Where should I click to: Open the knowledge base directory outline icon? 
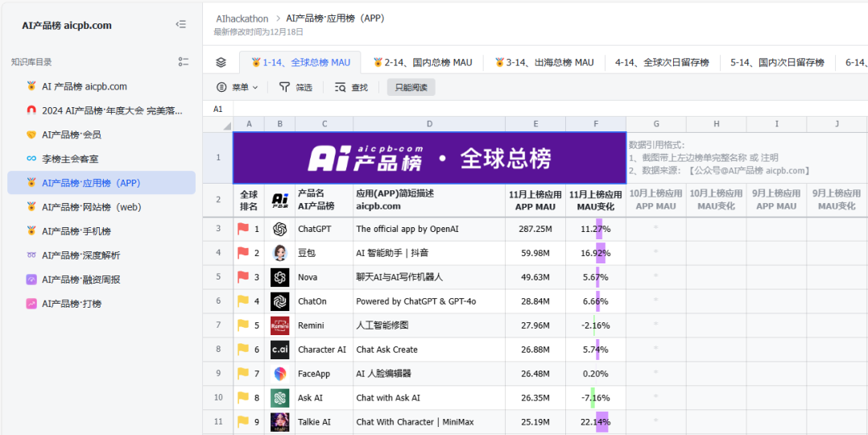pos(184,62)
